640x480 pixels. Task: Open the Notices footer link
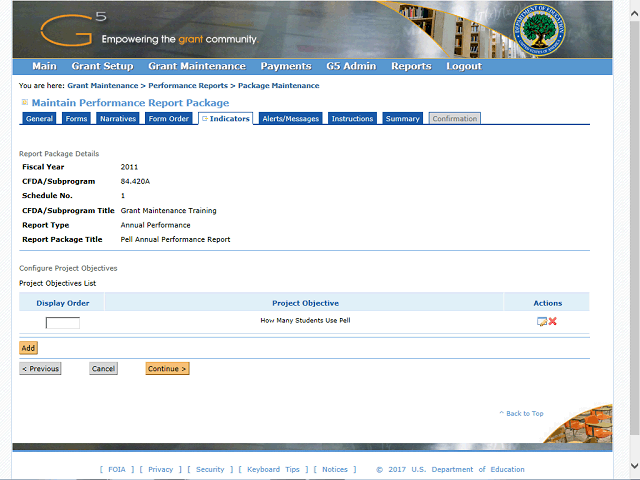pyautogui.click(x=335, y=469)
